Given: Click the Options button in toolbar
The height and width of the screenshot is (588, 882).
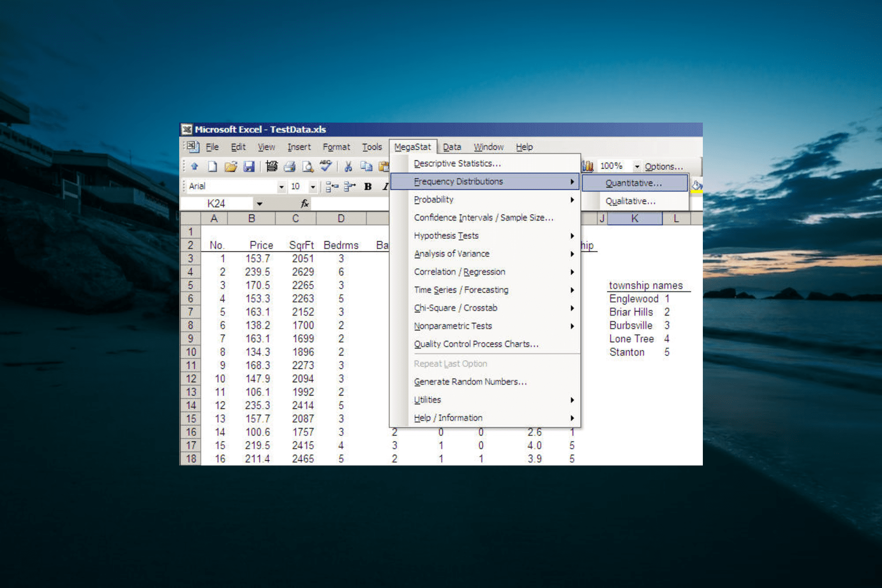Looking at the screenshot, I should click(664, 166).
